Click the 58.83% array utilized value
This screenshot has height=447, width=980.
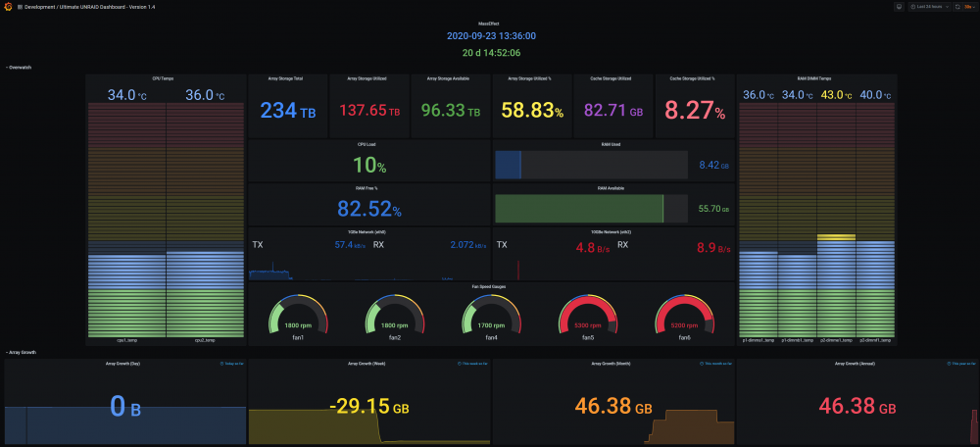tap(532, 111)
